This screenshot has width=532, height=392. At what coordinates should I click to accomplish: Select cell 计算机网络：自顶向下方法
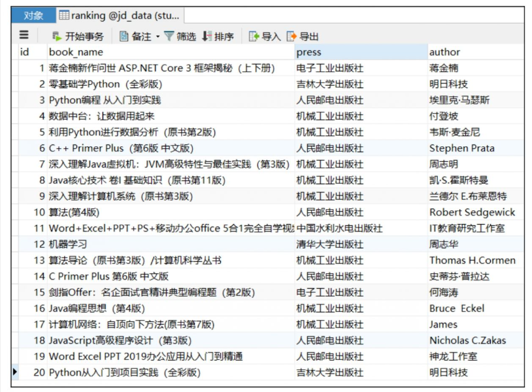(171, 324)
